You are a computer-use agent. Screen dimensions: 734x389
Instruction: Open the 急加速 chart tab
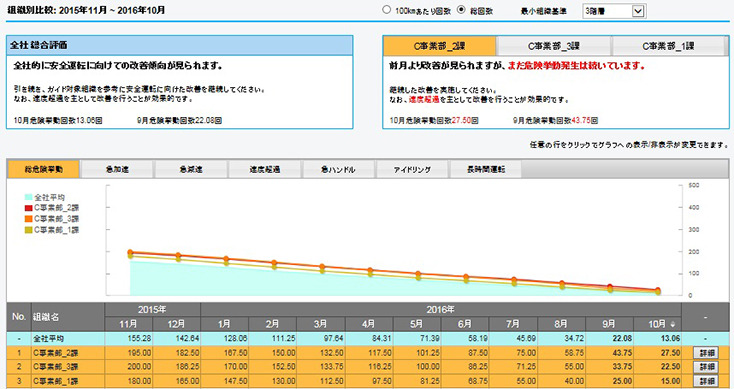[117, 169]
